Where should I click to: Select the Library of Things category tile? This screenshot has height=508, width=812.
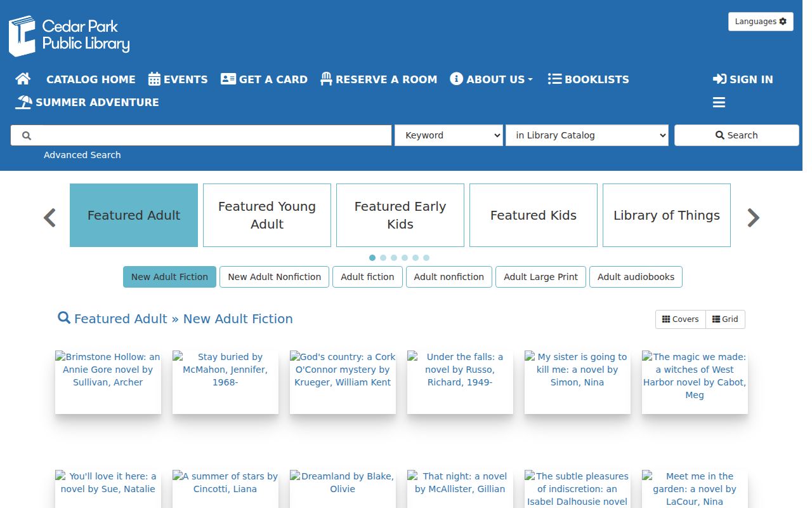[x=667, y=215]
